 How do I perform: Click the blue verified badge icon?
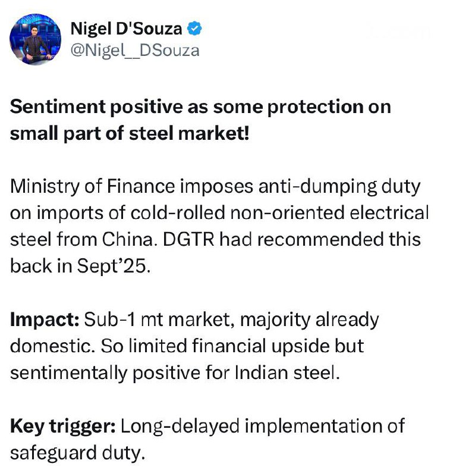click(193, 28)
